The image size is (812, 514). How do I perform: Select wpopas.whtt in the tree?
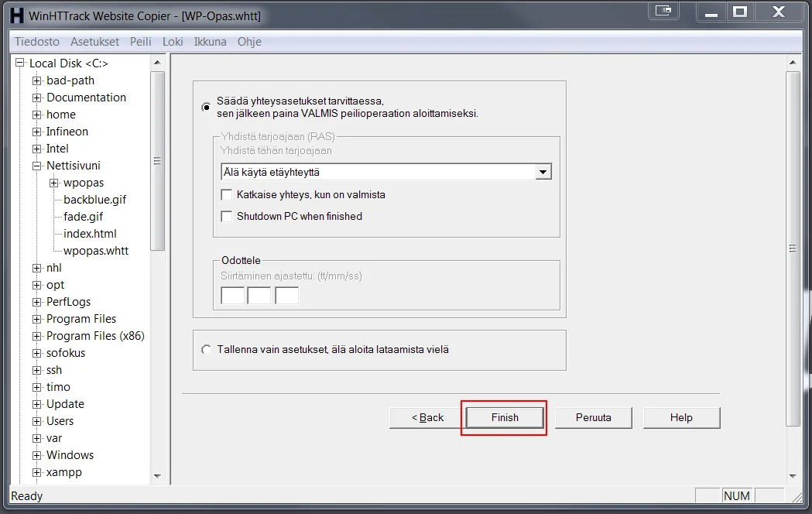point(96,251)
